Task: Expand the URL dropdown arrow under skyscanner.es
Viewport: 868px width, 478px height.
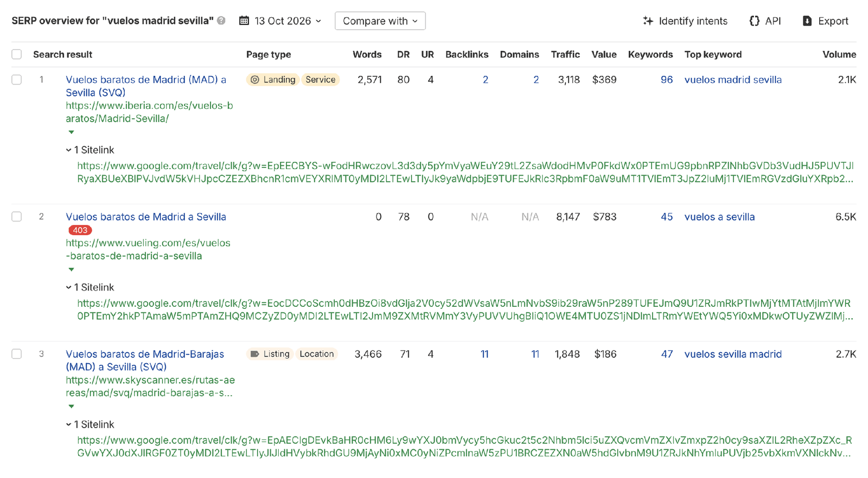Action: click(71, 406)
